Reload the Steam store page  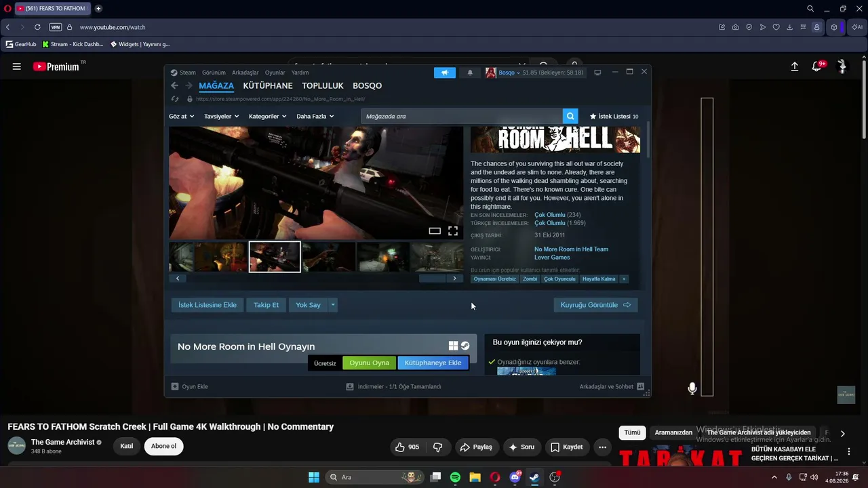click(174, 99)
